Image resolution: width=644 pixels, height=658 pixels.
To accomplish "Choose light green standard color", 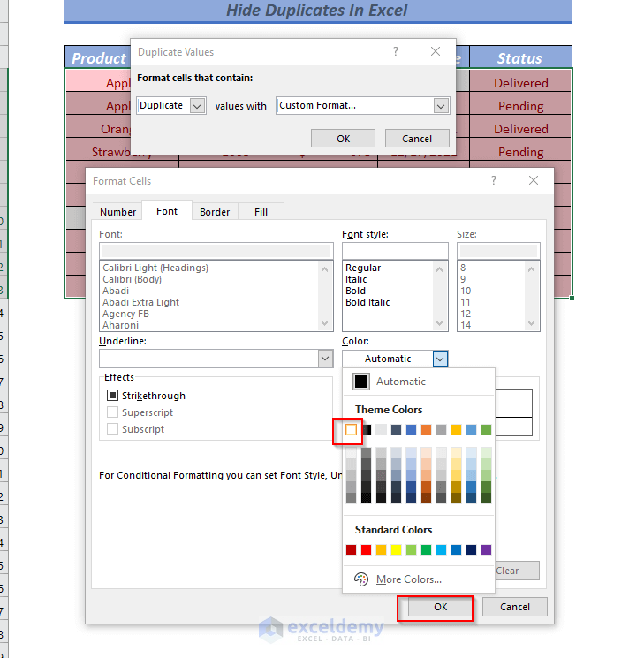I will tap(412, 549).
